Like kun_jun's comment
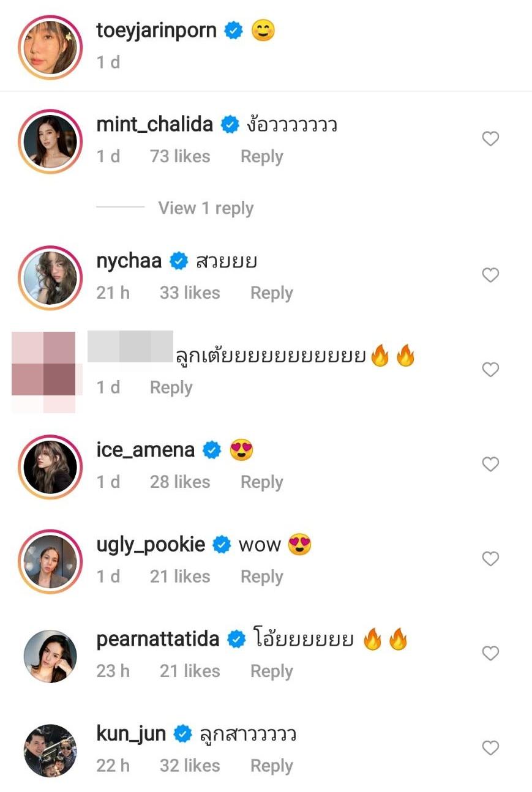The width and height of the screenshot is (532, 792). coord(490,748)
